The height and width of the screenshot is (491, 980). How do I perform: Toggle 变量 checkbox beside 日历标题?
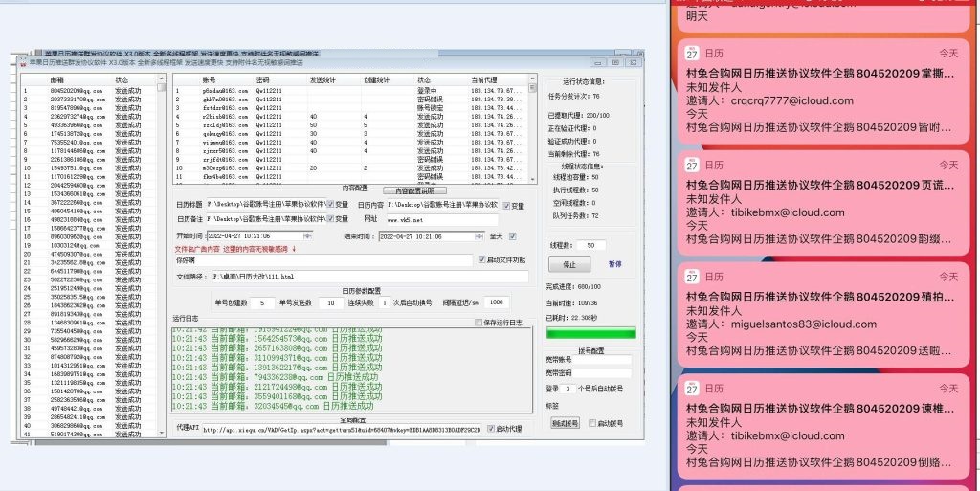(x=328, y=205)
